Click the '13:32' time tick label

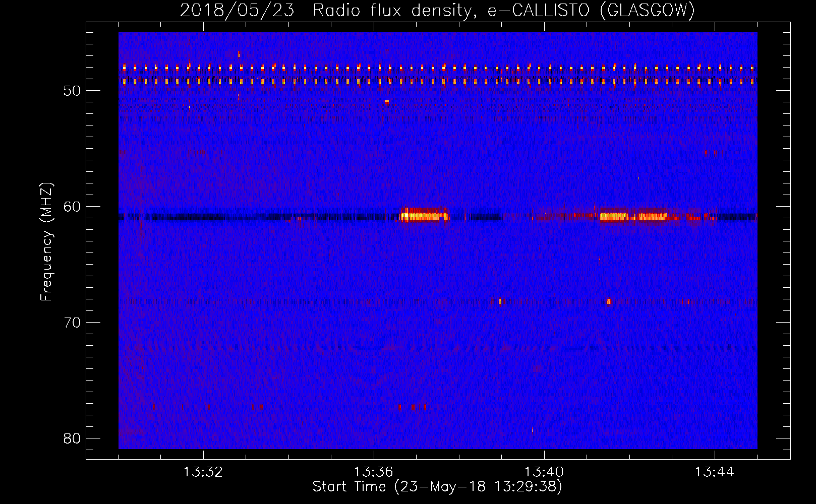point(203,472)
